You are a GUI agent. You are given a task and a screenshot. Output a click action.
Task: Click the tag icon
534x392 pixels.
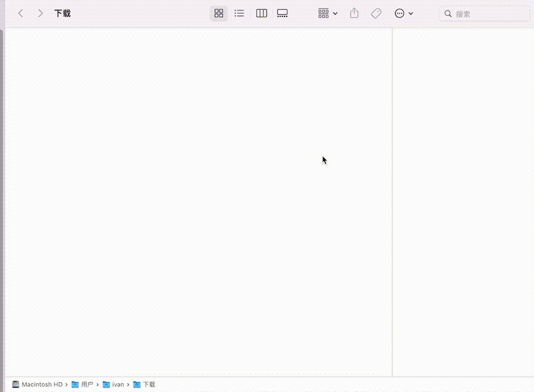point(376,14)
